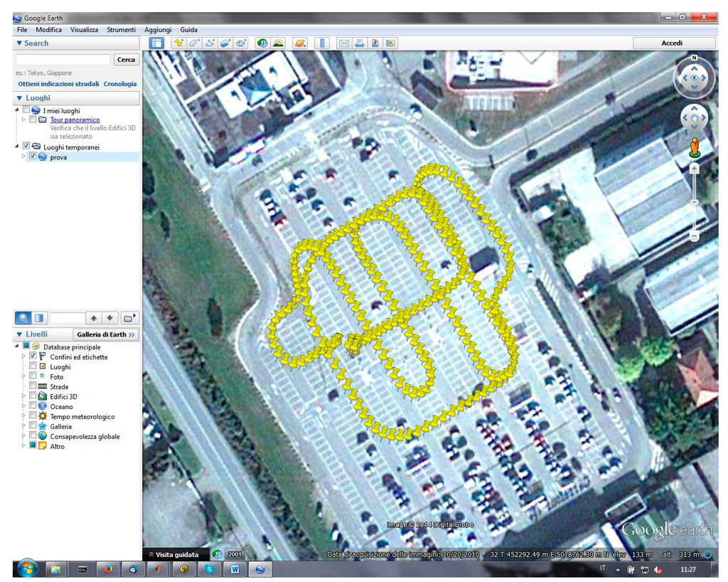Enable the Strade layer checkbox
This screenshot has width=728, height=582.
33,386
